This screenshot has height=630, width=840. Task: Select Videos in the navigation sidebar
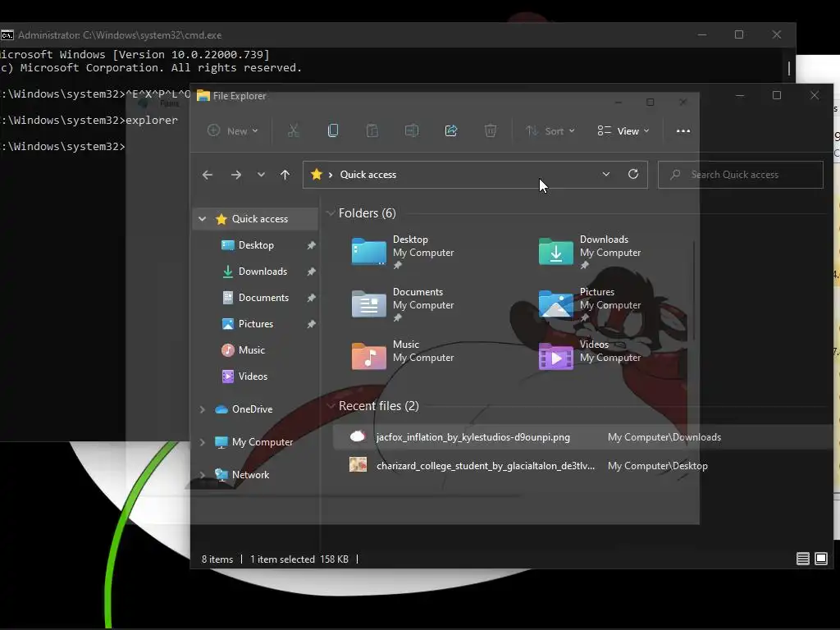[253, 377]
